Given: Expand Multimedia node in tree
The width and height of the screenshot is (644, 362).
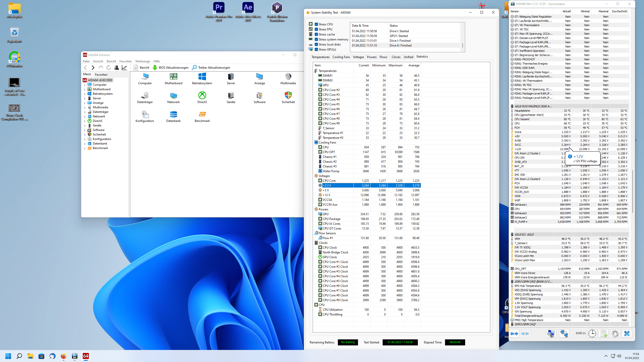Looking at the screenshot, I should coord(85,108).
